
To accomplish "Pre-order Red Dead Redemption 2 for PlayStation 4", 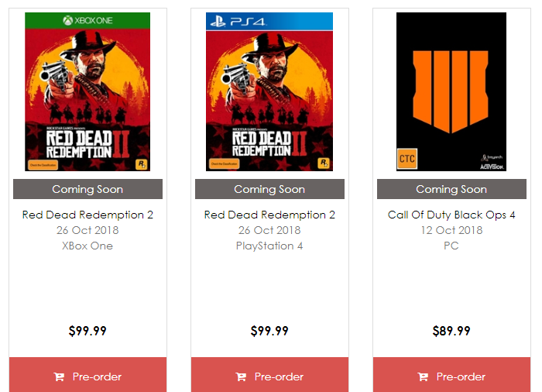I will [x=269, y=377].
